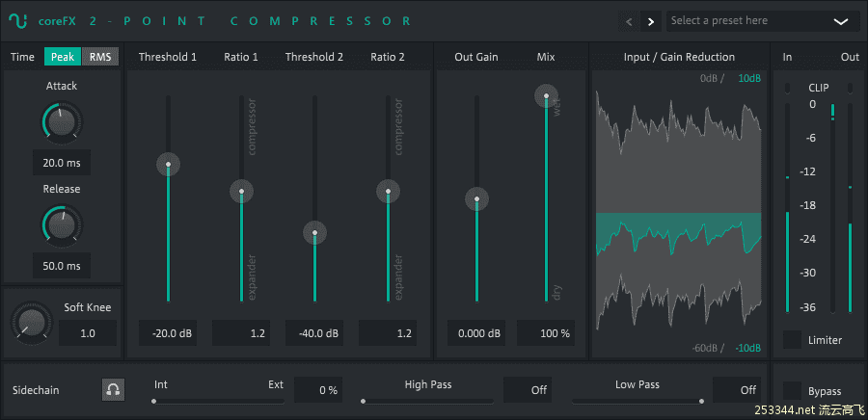Click the Release knob

62,225
